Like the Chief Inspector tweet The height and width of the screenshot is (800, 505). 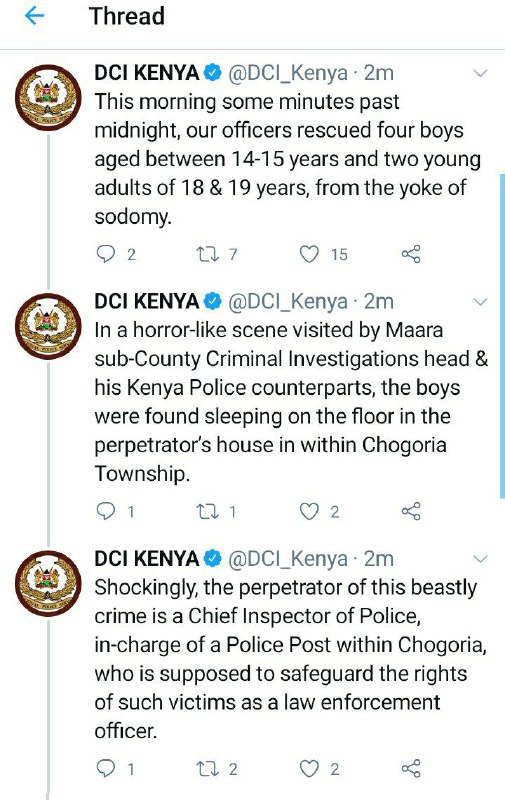(309, 768)
